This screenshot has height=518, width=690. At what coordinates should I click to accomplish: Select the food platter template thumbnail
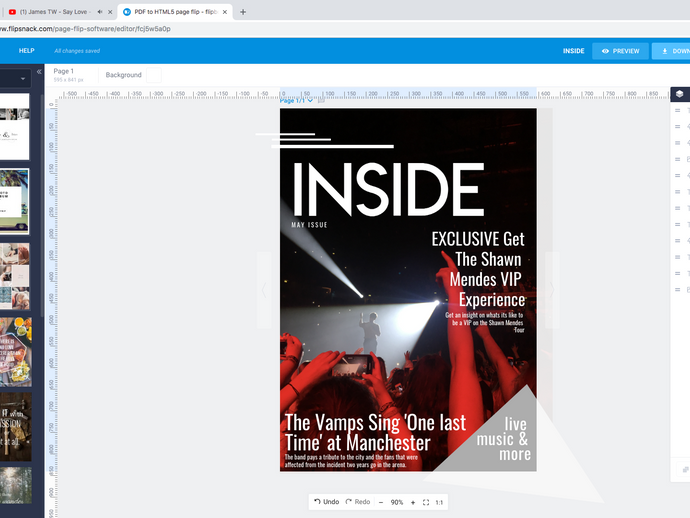click(x=15, y=352)
